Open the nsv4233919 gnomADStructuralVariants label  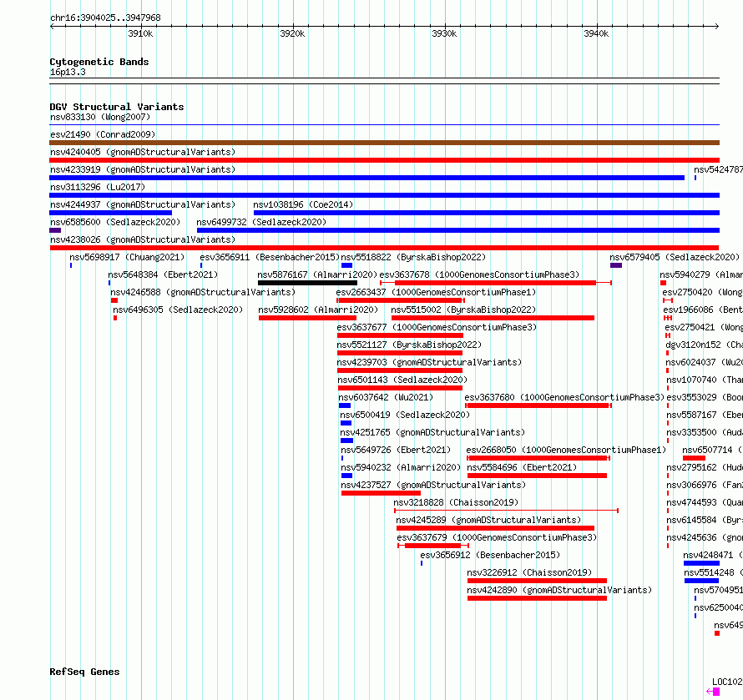(x=143, y=169)
